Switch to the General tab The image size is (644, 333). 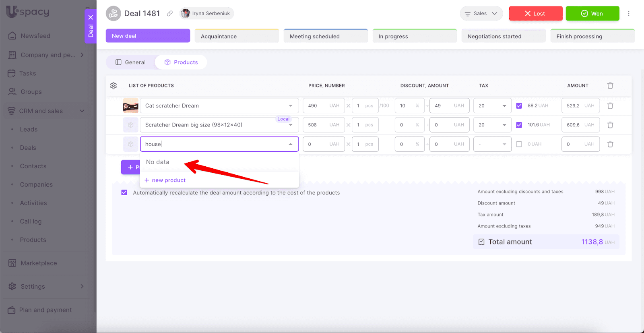130,62
